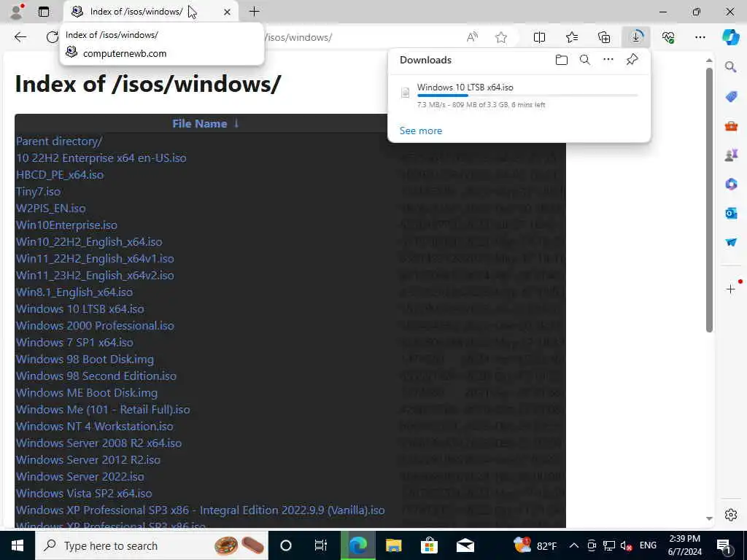Customize sidebar with plus icon
The height and width of the screenshot is (560, 747).
click(731, 289)
